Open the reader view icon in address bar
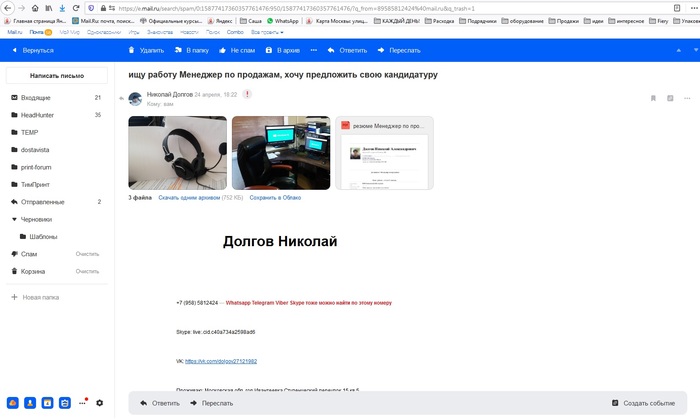700x419 pixels. pyautogui.click(x=677, y=8)
